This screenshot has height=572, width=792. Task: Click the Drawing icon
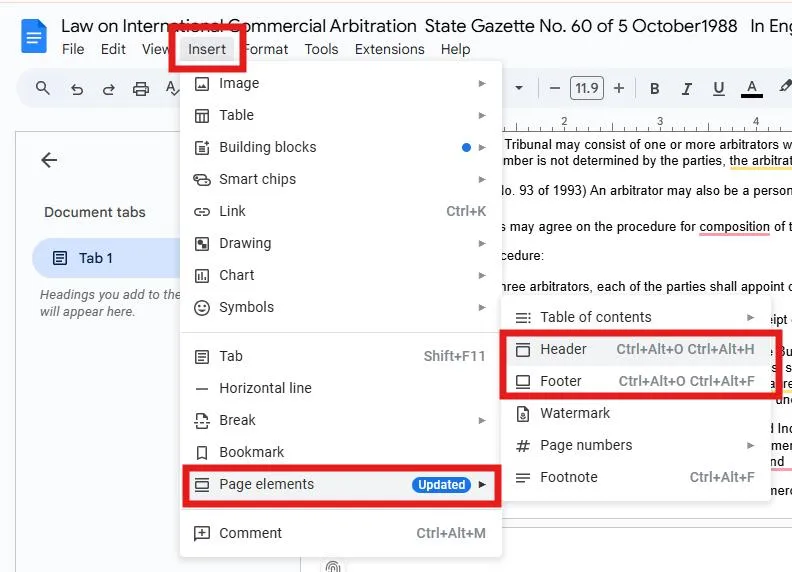(202, 244)
